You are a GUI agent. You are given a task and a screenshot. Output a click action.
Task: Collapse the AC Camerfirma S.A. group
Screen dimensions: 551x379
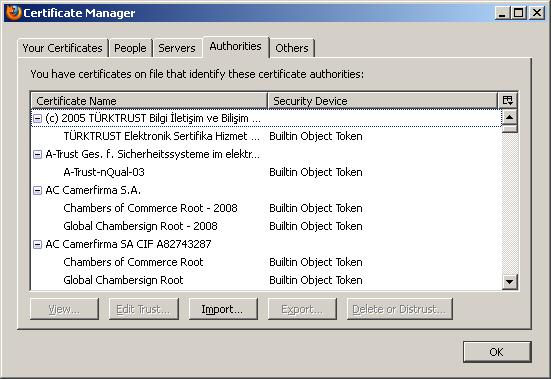tap(37, 190)
